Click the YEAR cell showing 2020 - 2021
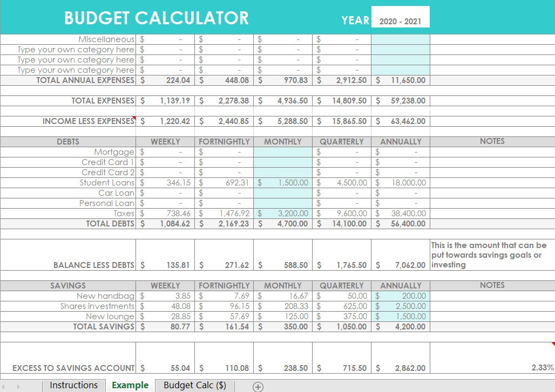Image resolution: width=555 pixels, height=392 pixels. coord(400,18)
